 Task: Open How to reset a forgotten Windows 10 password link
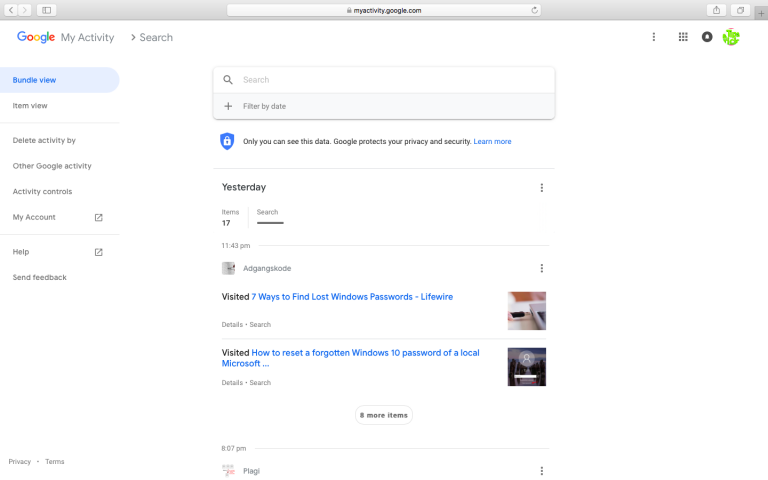351,358
